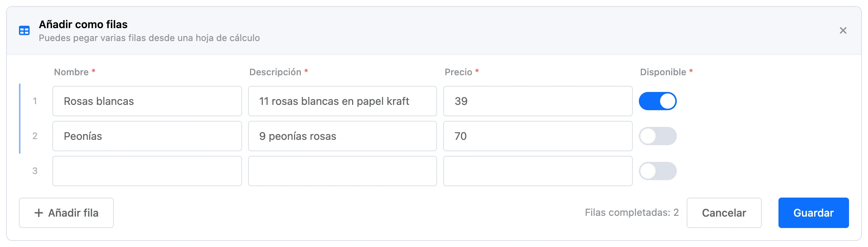Select row number 3 label
The height and width of the screenshot is (247, 868).
pyautogui.click(x=35, y=171)
